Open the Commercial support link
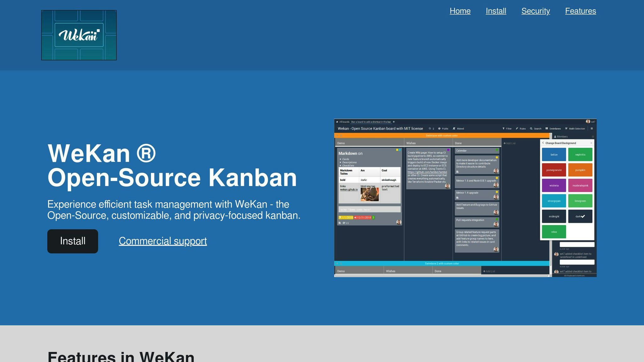 tap(163, 241)
